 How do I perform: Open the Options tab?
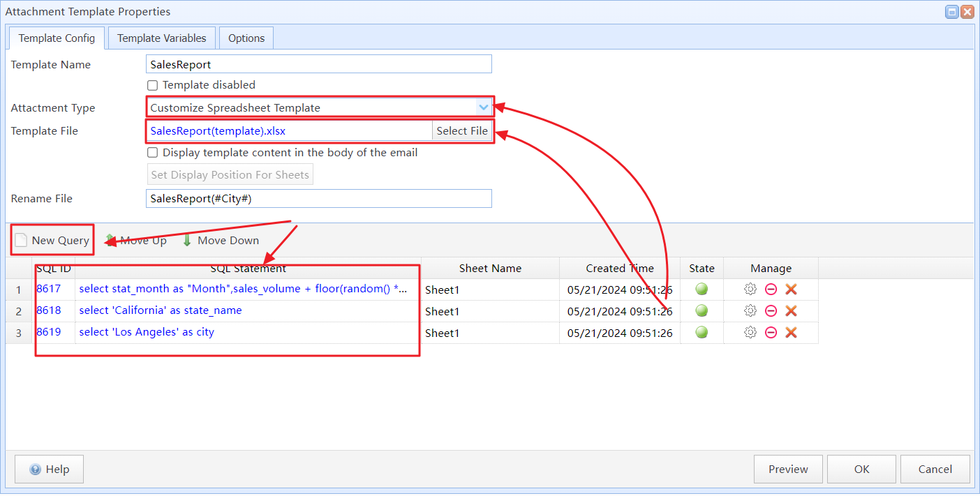(x=246, y=38)
